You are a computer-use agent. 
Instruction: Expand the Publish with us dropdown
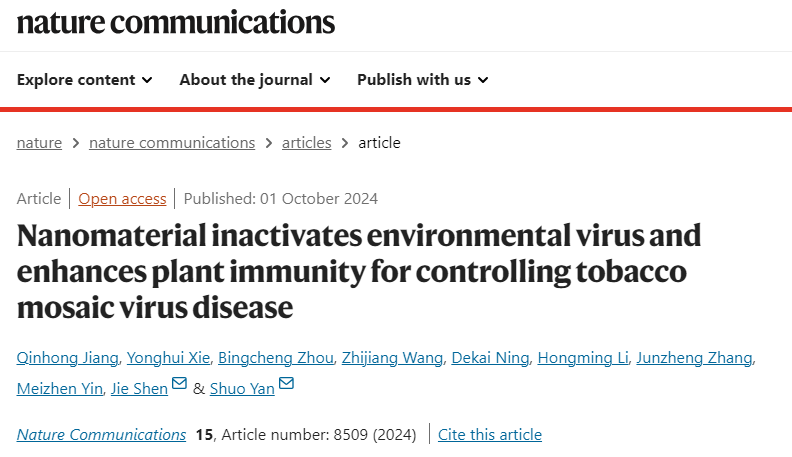[423, 80]
